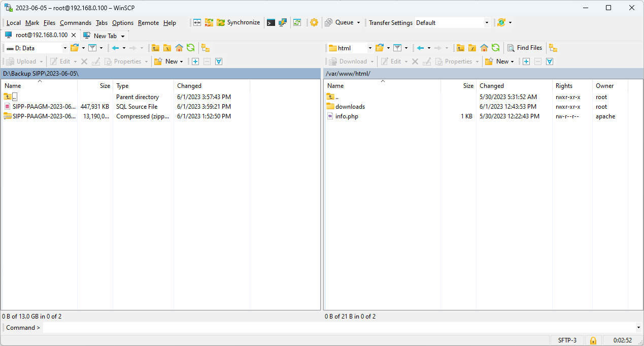Viewport: 644px width, 346px height.
Task: Click the local panel New button
Action: click(x=168, y=61)
